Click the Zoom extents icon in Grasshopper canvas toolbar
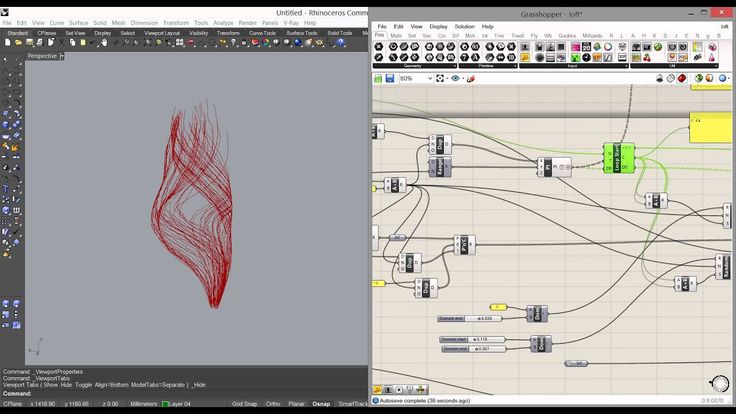The image size is (736, 414). 439,78
